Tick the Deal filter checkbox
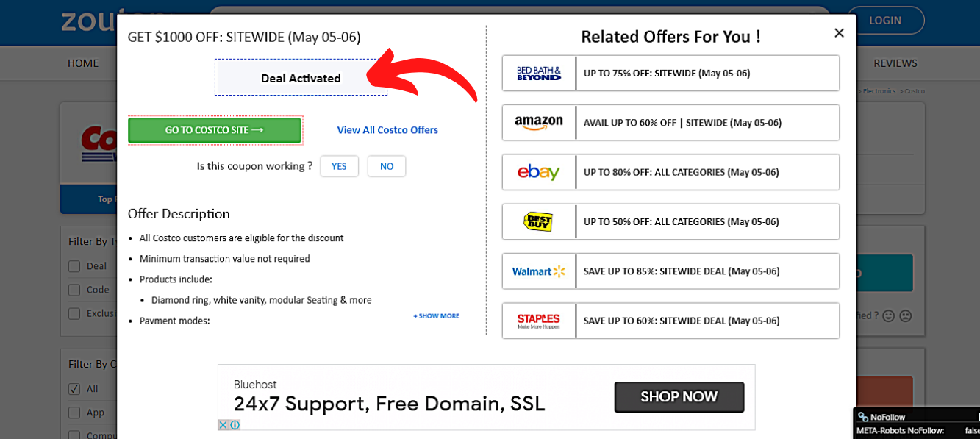The image size is (980, 439). click(x=74, y=266)
